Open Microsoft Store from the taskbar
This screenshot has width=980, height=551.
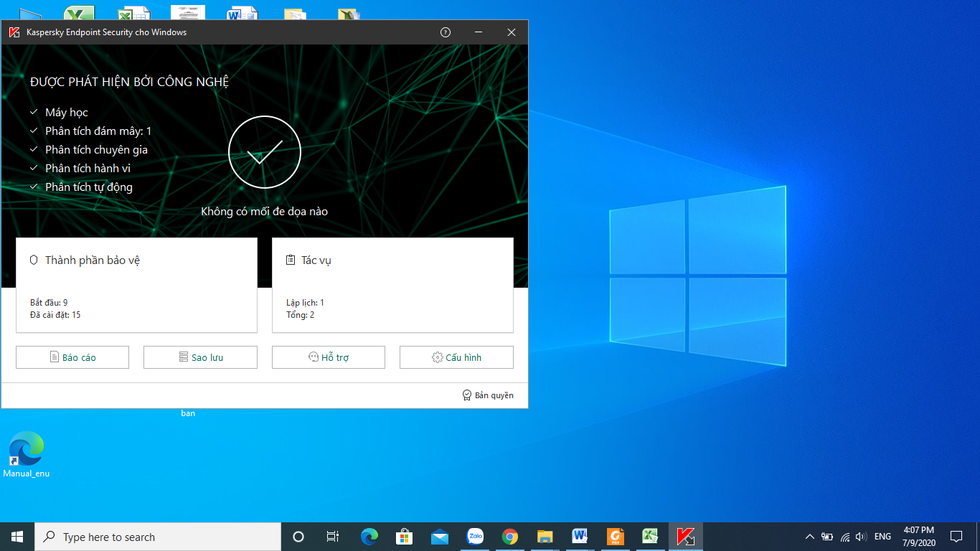[405, 537]
